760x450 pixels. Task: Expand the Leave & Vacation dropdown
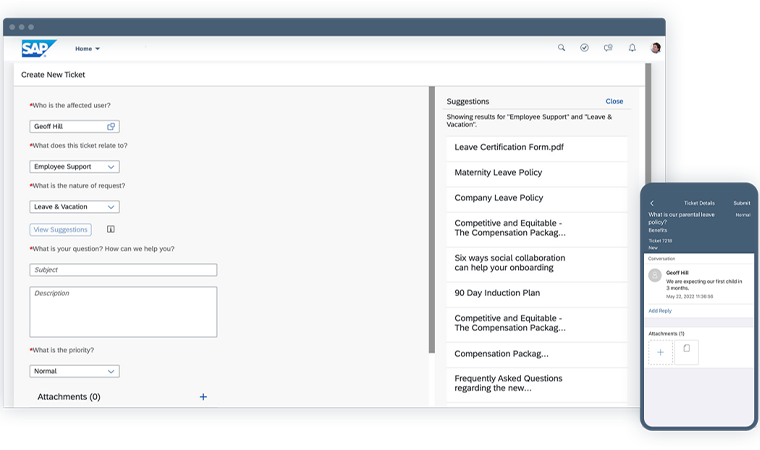pos(74,207)
